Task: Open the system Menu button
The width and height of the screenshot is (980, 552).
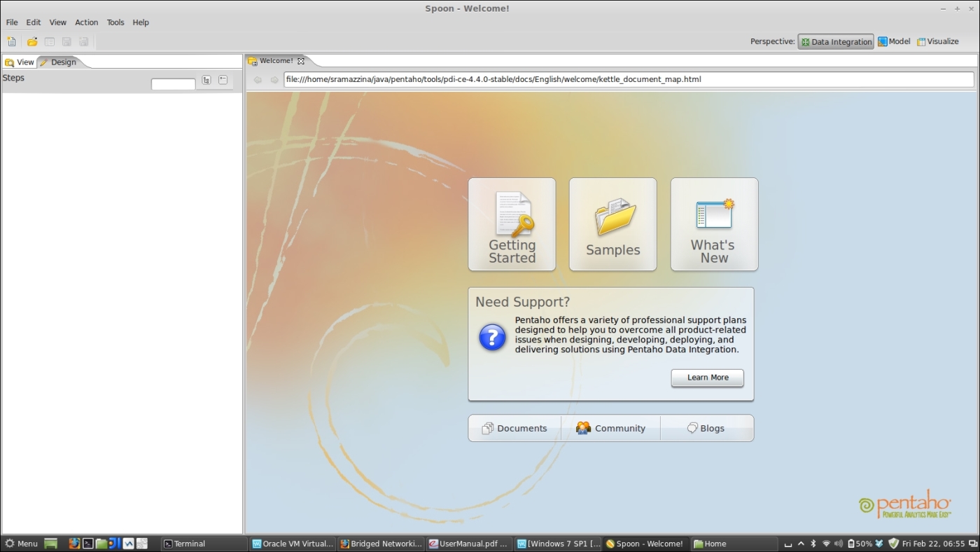Action: (x=21, y=544)
